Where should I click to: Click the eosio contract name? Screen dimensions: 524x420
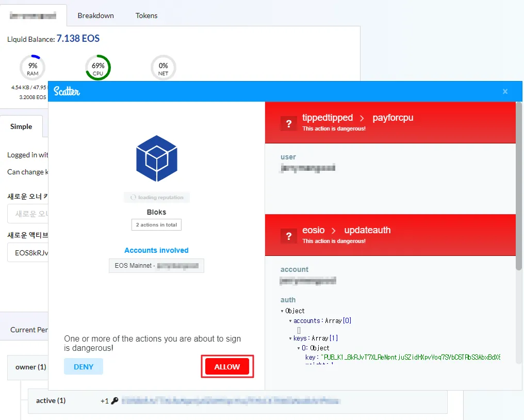[x=314, y=230]
